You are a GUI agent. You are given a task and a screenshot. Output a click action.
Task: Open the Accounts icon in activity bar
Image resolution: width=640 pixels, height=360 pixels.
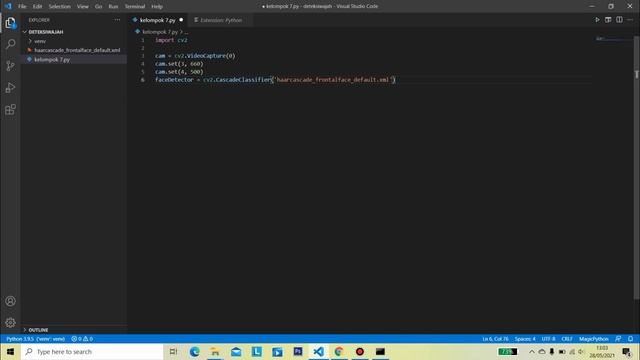10,301
